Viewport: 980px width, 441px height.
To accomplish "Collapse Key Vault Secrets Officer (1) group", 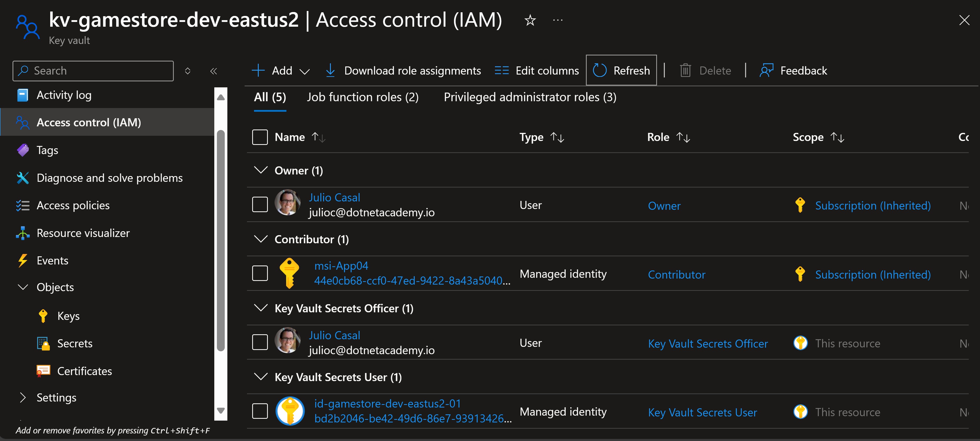I will pyautogui.click(x=261, y=308).
